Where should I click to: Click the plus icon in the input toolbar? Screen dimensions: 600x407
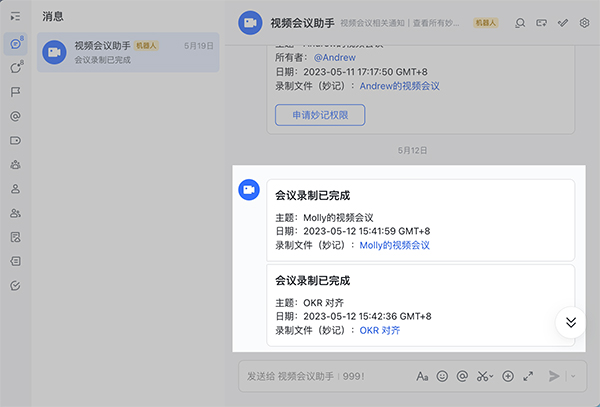508,377
